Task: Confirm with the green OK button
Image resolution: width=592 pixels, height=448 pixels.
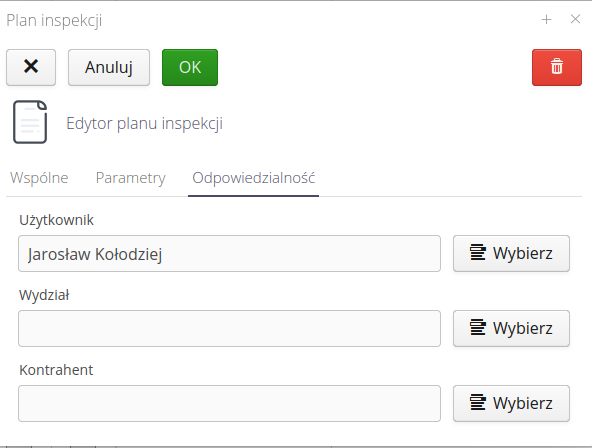Action: point(190,67)
